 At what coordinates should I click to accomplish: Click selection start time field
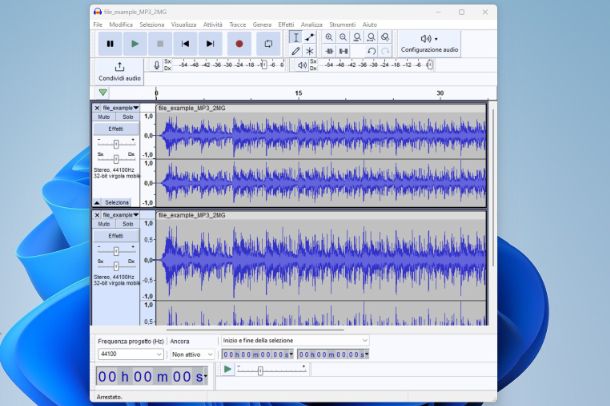tap(257, 354)
